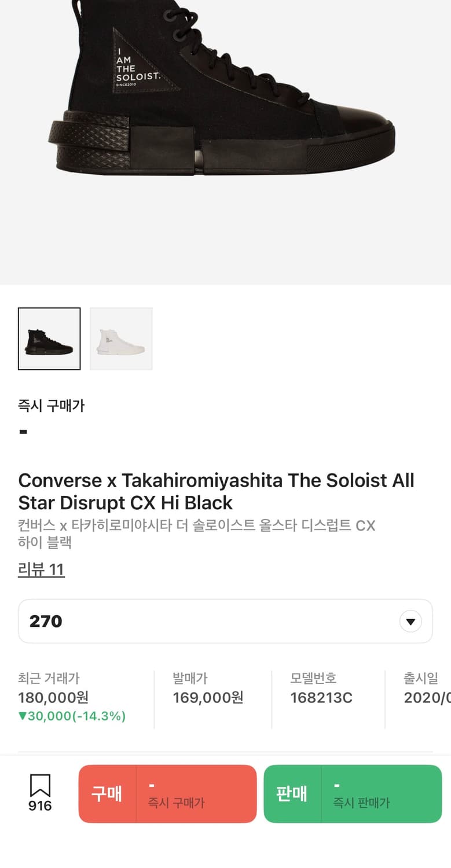Tap the 최근 거래가 180,000원 price

pyautogui.click(x=53, y=697)
